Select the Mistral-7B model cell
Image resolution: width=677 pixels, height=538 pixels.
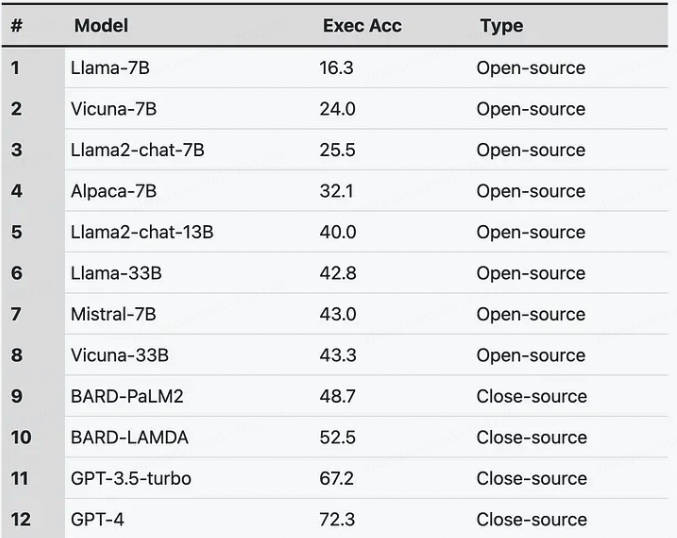tap(114, 314)
